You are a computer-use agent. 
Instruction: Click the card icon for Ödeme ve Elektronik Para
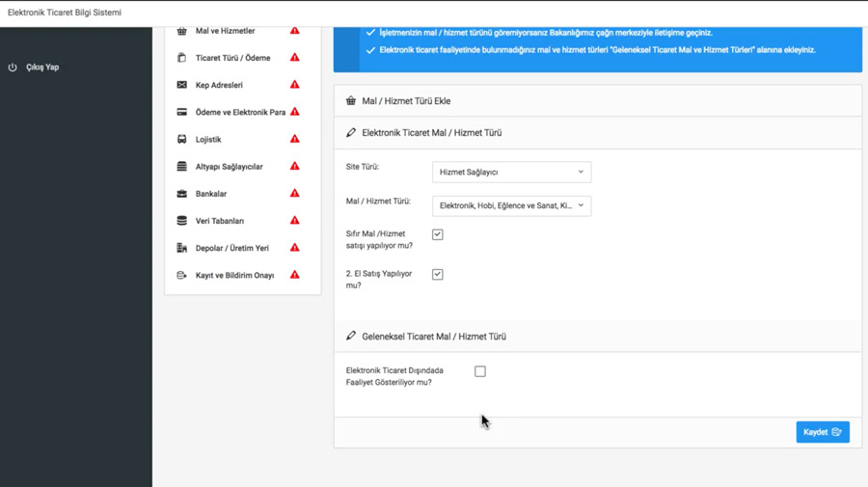point(181,112)
